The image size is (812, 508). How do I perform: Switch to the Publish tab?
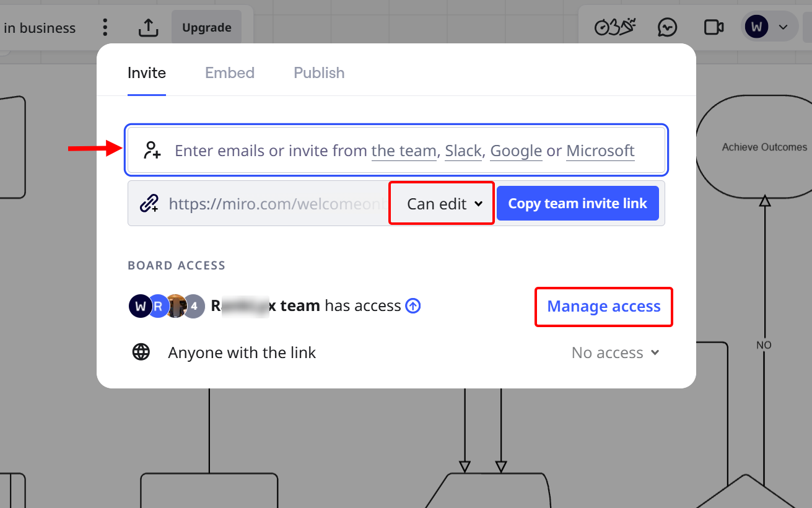(319, 72)
